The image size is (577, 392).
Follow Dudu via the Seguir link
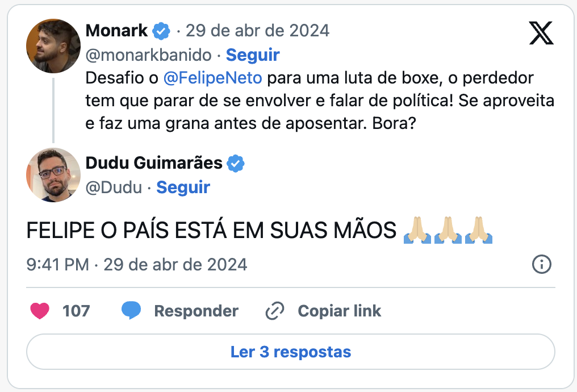coord(183,187)
